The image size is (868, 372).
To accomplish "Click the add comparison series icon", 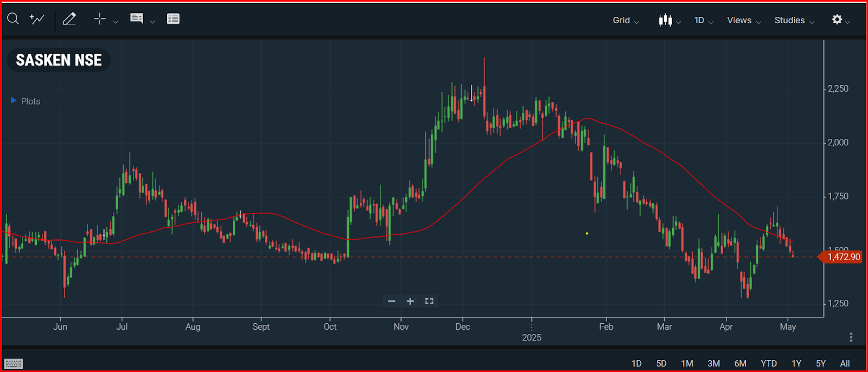I will pyautogui.click(x=37, y=20).
